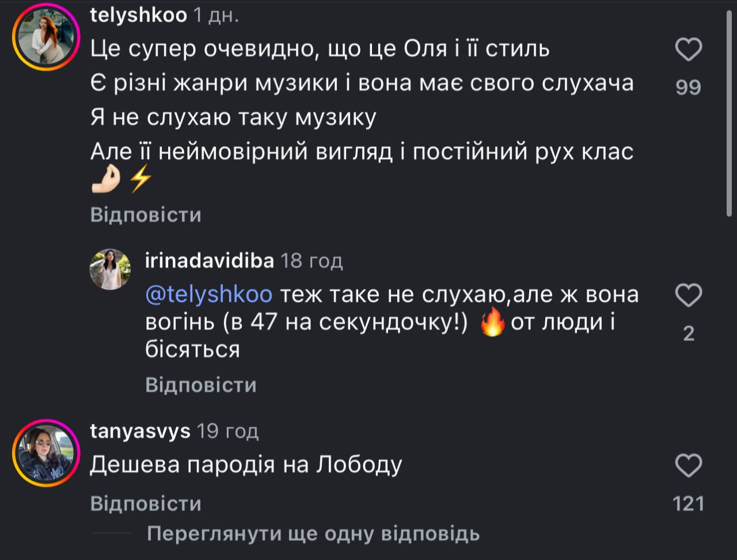
Task: Tap the heart on irinadavidiba's reply
Action: pyautogui.click(x=688, y=296)
